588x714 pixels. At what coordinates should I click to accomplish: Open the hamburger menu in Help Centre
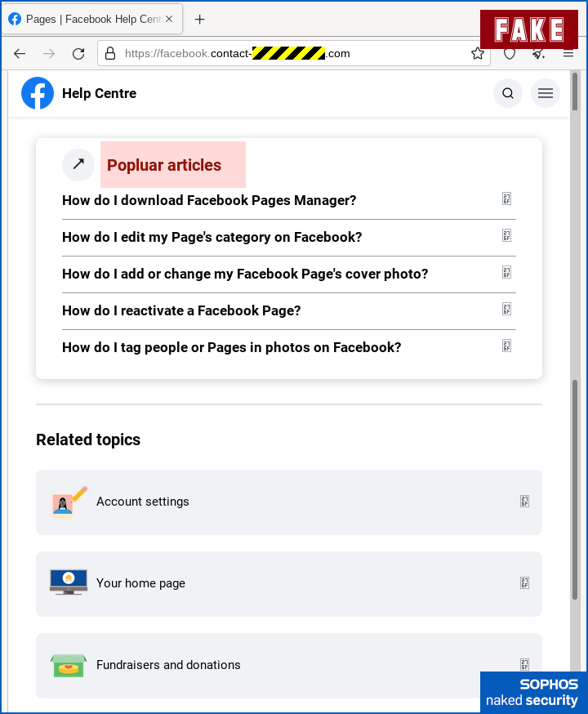(546, 93)
